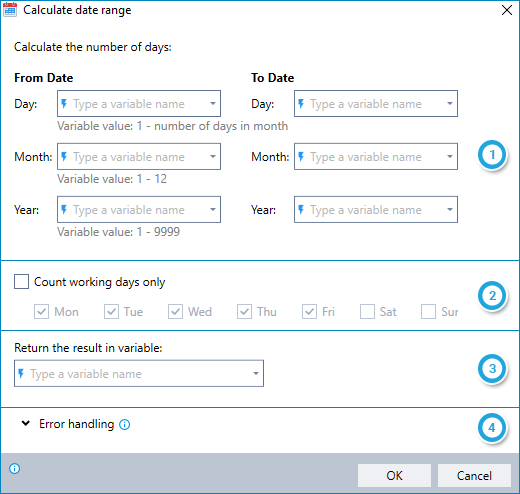This screenshot has height=494, width=520.
Task: Click lightning variable icon in From Date Day field
Action: coord(64,104)
